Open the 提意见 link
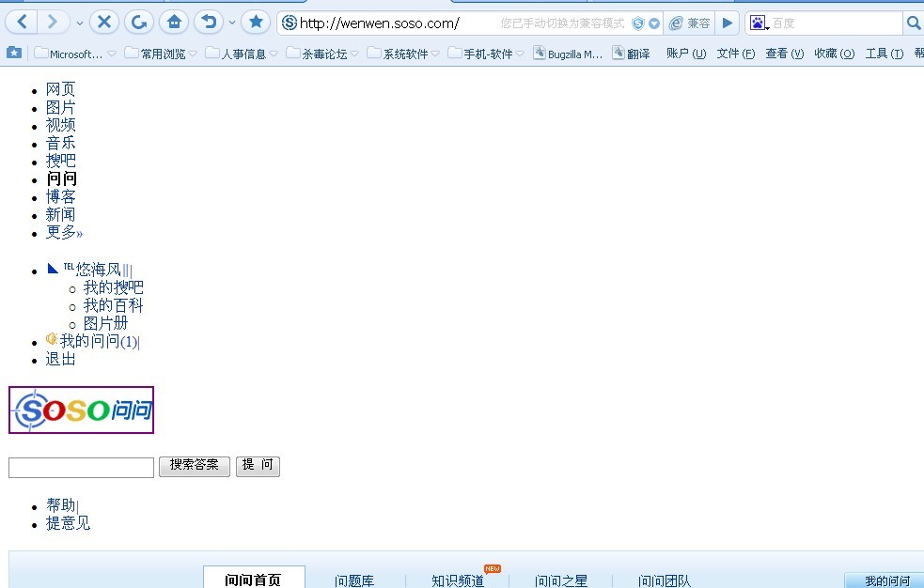Screen dimensions: 924x588 tap(69, 522)
